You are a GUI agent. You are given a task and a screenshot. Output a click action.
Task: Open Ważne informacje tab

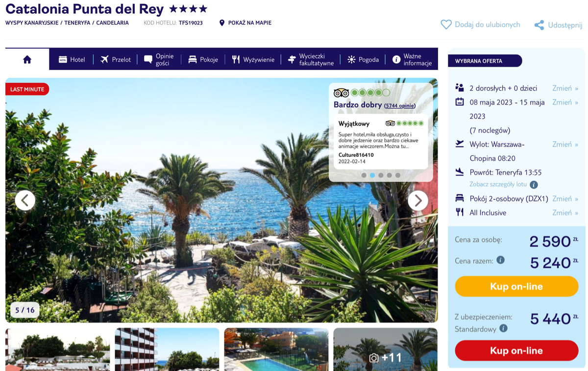click(x=412, y=59)
